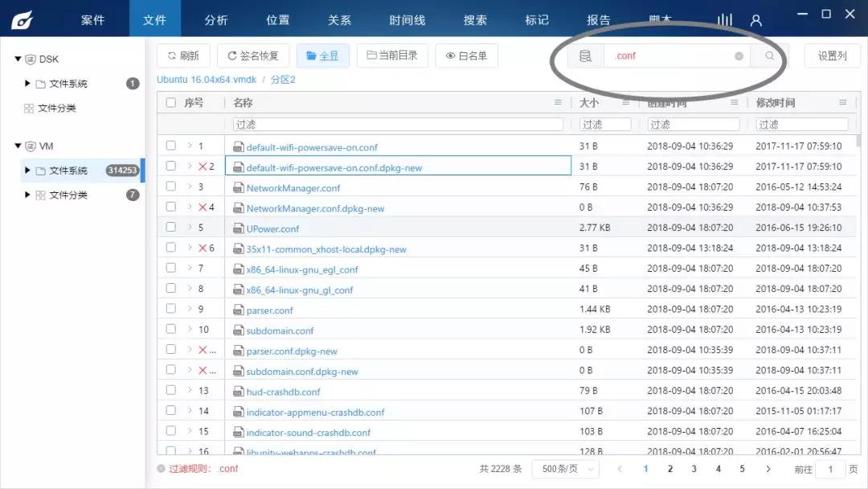The height and width of the screenshot is (489, 868).
Task: Click the 过滤 input under 大小 column
Action: (x=604, y=123)
